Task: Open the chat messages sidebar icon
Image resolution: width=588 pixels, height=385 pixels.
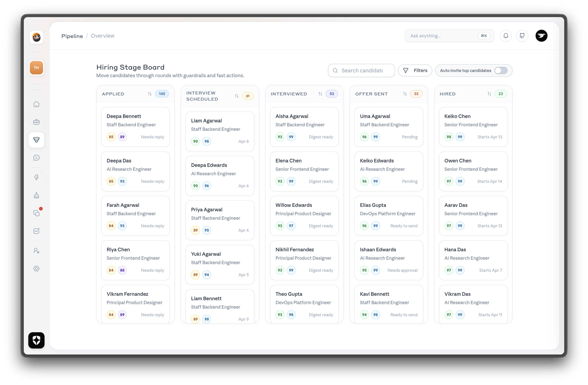Action: [36, 158]
